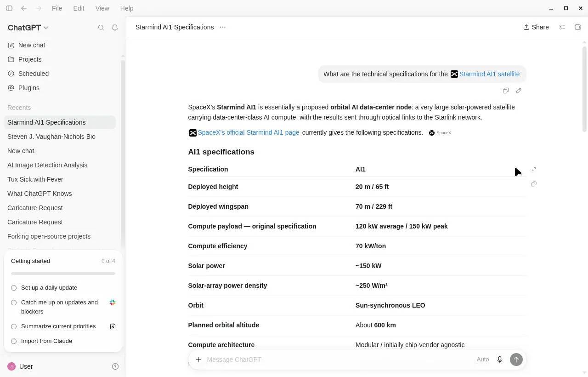588x377 pixels.
Task: Click the Getting started progress bar
Action: (x=63, y=274)
